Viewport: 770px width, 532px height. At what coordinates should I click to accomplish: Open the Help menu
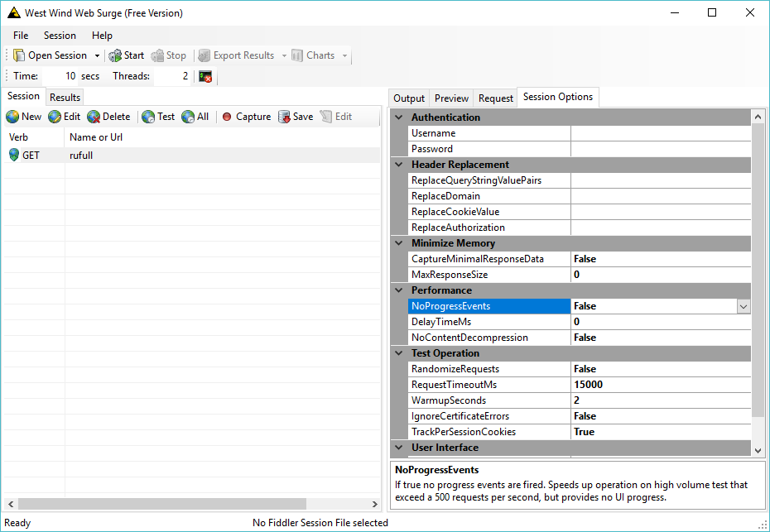point(102,36)
